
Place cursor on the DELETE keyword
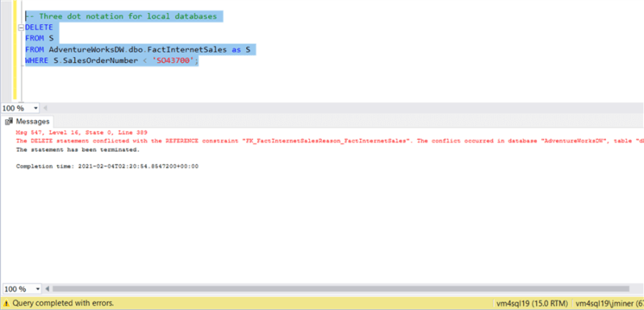coord(39,27)
